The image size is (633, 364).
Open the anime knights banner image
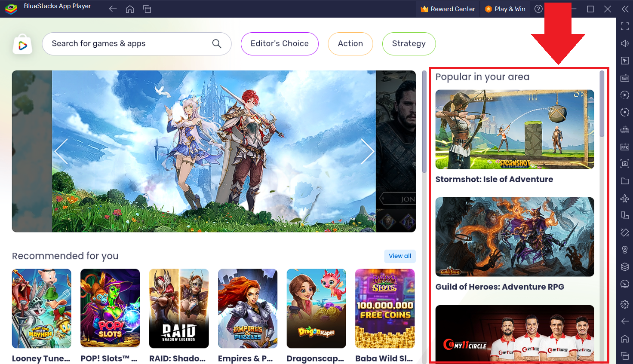coord(214,151)
